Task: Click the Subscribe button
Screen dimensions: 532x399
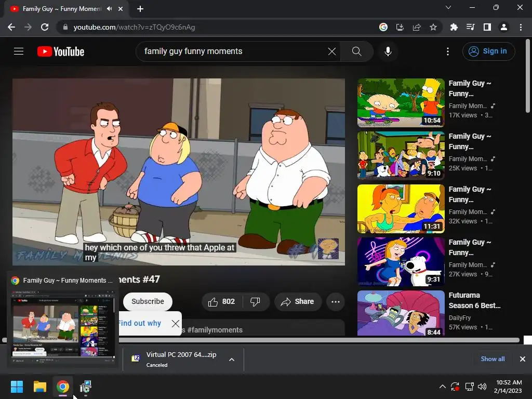Action: coord(148,302)
